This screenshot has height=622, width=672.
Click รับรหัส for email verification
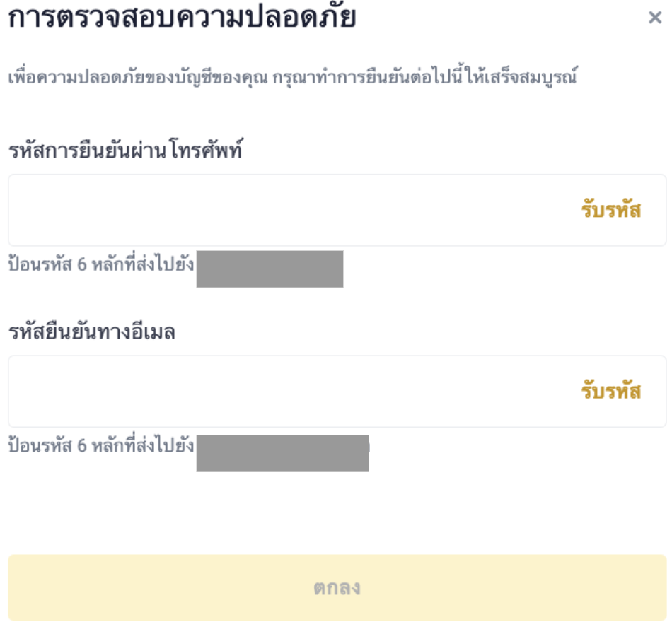[611, 392]
